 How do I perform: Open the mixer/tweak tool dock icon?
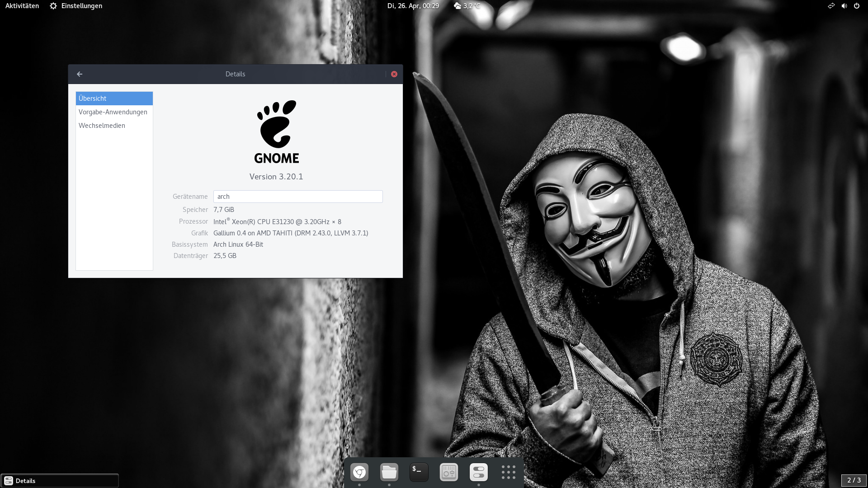pyautogui.click(x=449, y=473)
